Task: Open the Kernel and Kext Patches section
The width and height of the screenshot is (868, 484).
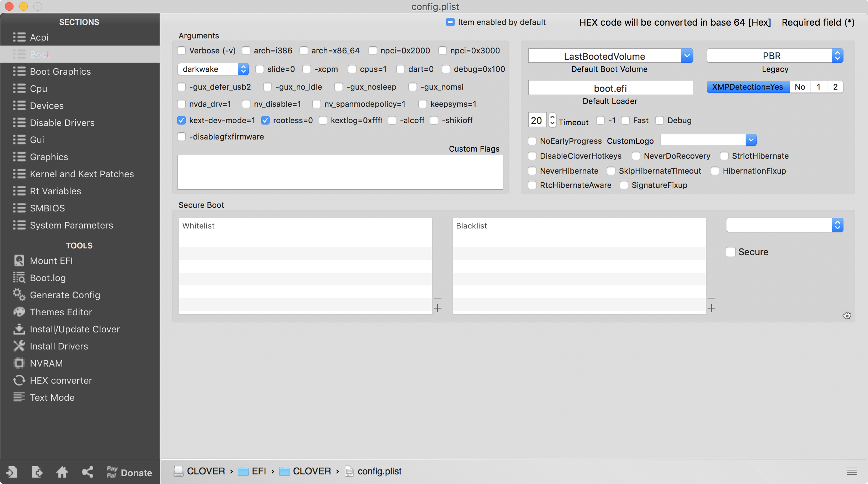Action: pyautogui.click(x=82, y=174)
